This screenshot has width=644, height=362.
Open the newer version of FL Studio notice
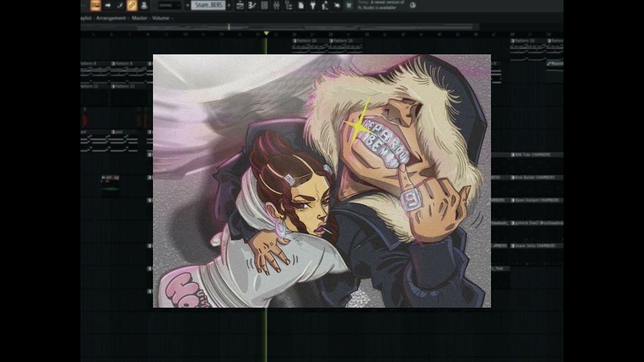pos(381,5)
